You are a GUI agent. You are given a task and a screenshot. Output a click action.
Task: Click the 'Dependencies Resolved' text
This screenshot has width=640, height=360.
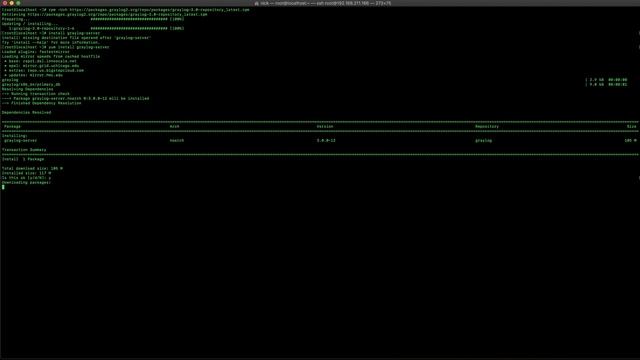[x=27, y=112]
